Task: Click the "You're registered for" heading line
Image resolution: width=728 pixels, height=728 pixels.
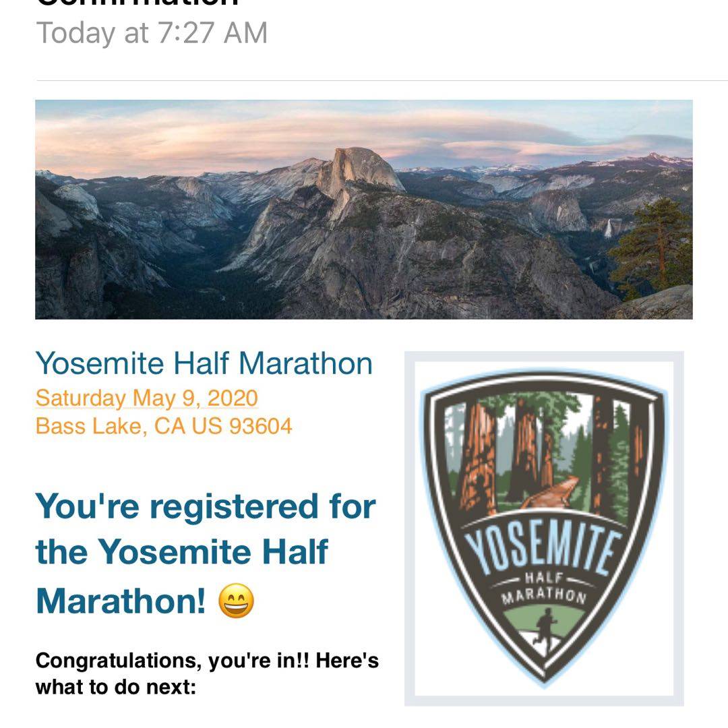Action: click(x=205, y=506)
